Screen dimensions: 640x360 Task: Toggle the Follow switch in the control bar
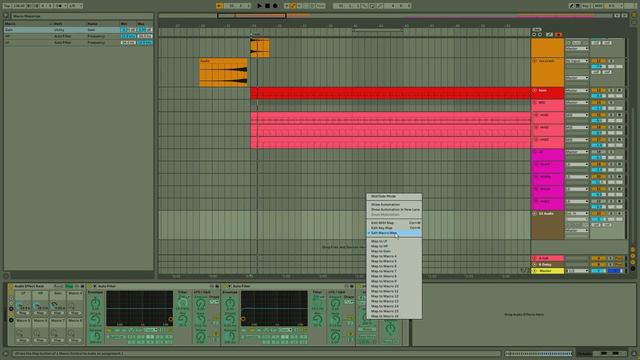pyautogui.click(x=220, y=6)
